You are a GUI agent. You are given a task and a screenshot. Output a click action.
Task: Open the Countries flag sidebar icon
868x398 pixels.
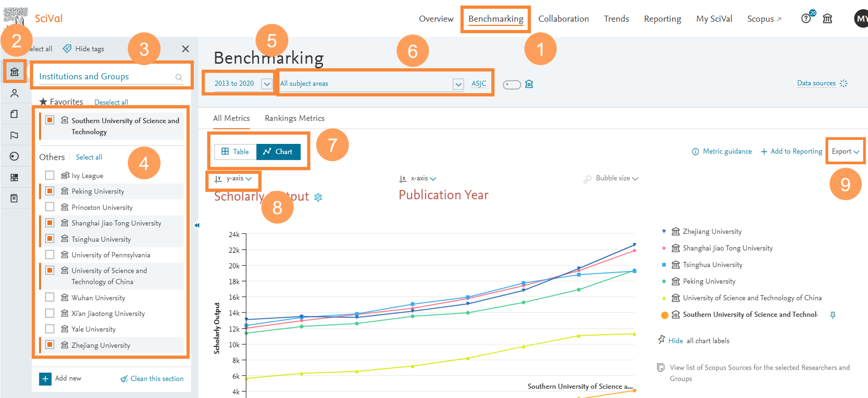click(15, 135)
